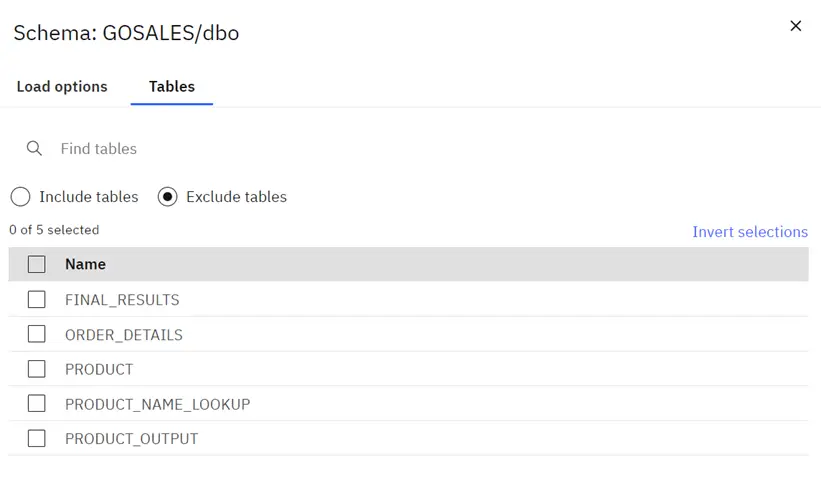821x482 pixels.
Task: Open the Tables tab
Action: click(172, 86)
